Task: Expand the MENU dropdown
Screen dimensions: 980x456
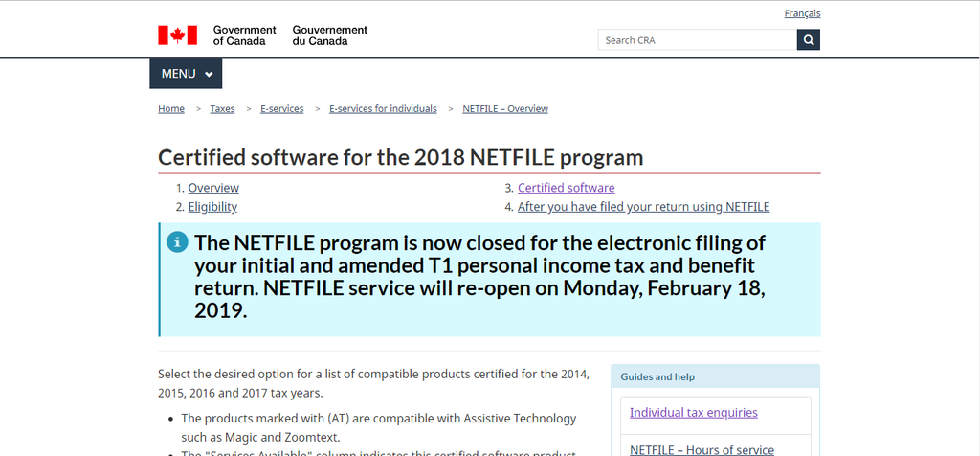Action: (186, 74)
